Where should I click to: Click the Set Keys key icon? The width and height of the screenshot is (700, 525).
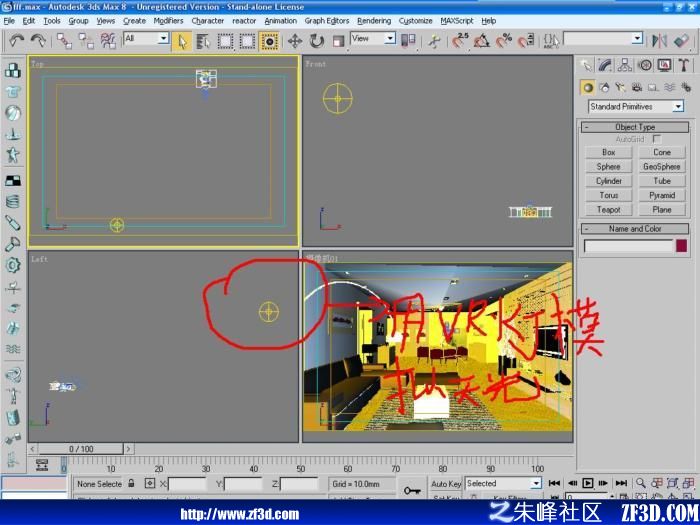point(412,491)
